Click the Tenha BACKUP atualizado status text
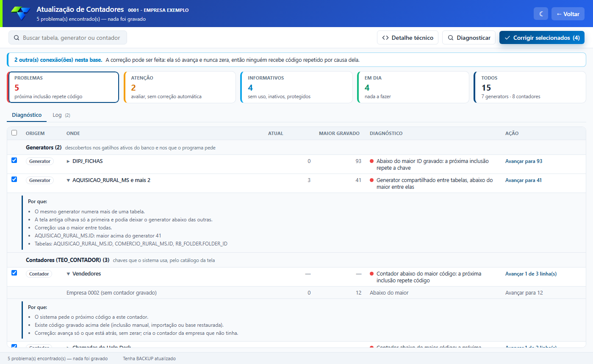The width and height of the screenshot is (593, 364). click(x=149, y=358)
